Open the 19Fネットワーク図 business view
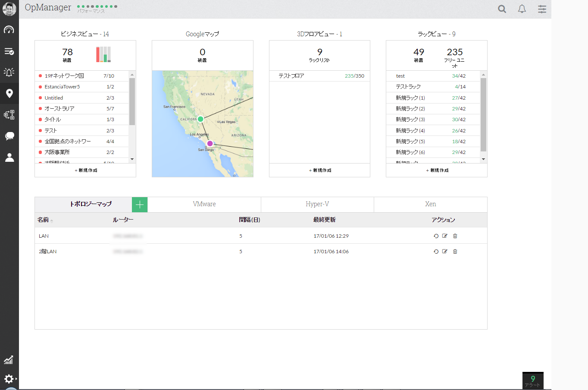The height and width of the screenshot is (390, 588). coord(64,76)
